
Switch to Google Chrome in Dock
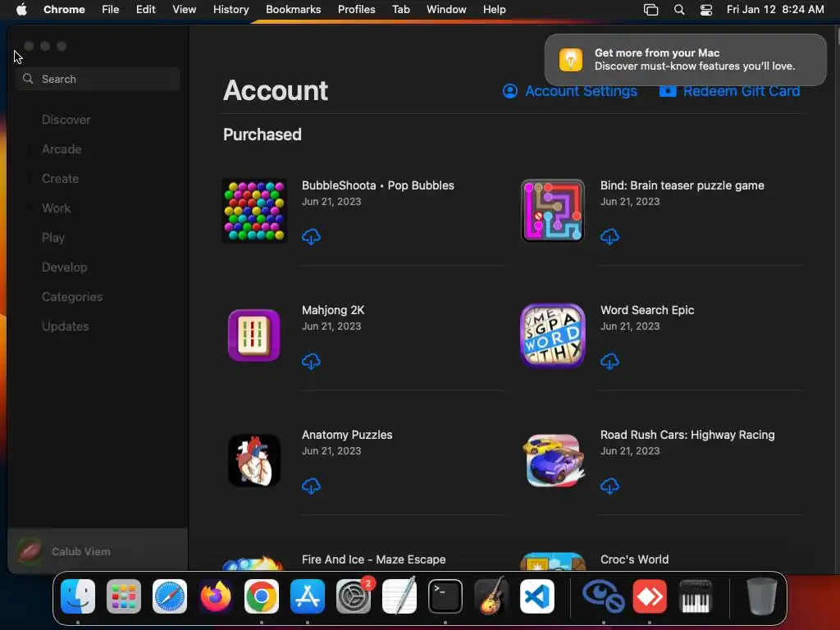point(262,596)
